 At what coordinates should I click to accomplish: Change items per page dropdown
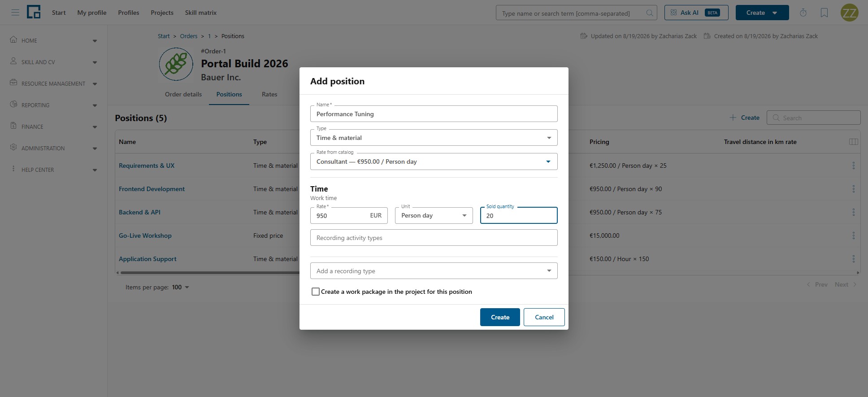click(x=181, y=287)
